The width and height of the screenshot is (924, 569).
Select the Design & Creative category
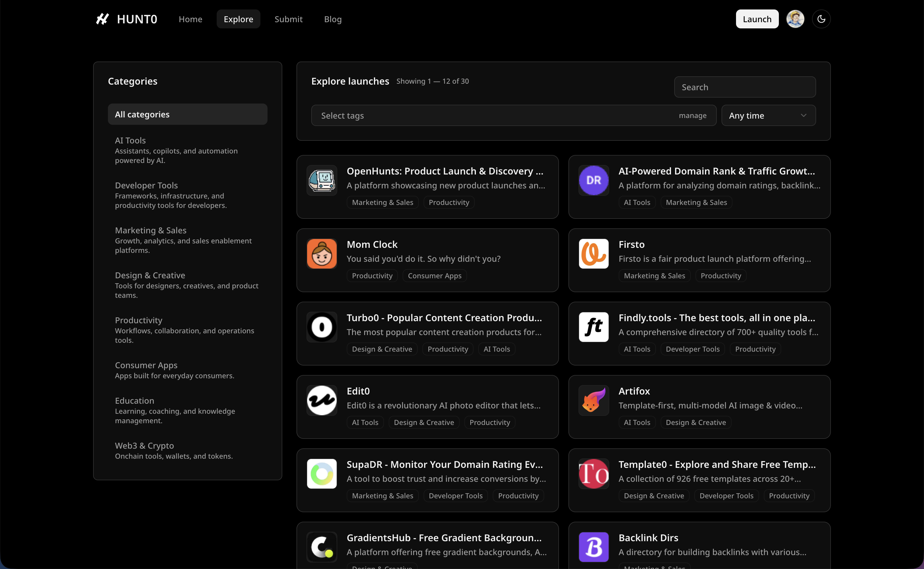click(x=187, y=285)
